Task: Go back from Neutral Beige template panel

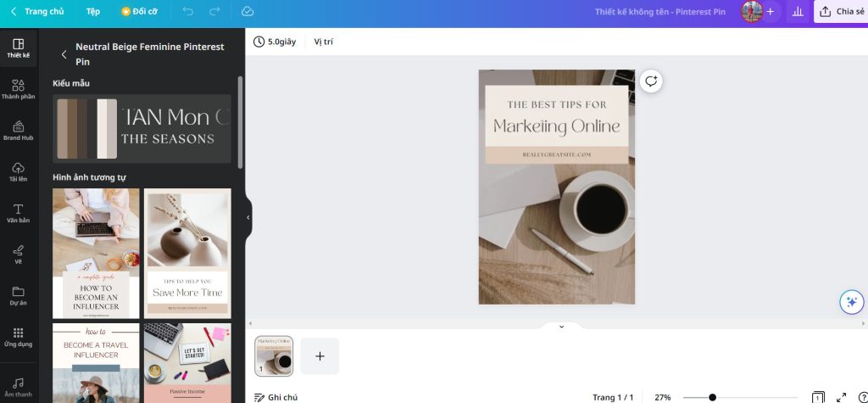Action: [x=64, y=54]
